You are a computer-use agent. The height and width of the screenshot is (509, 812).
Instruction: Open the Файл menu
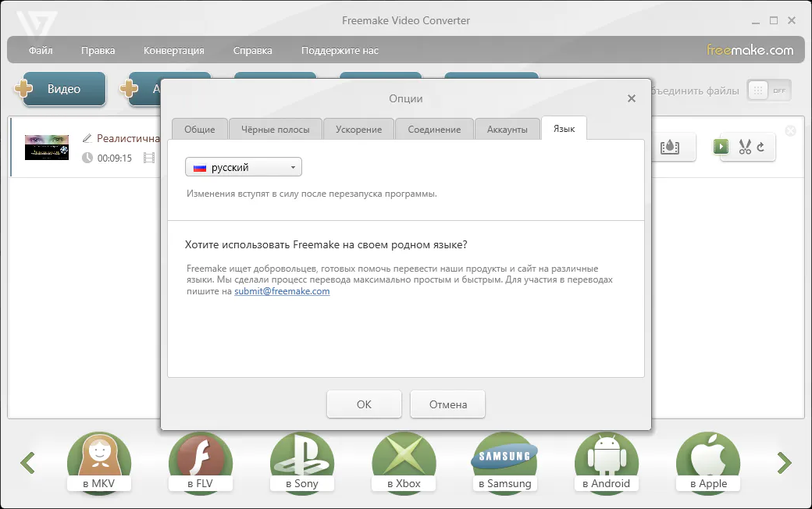tap(41, 50)
